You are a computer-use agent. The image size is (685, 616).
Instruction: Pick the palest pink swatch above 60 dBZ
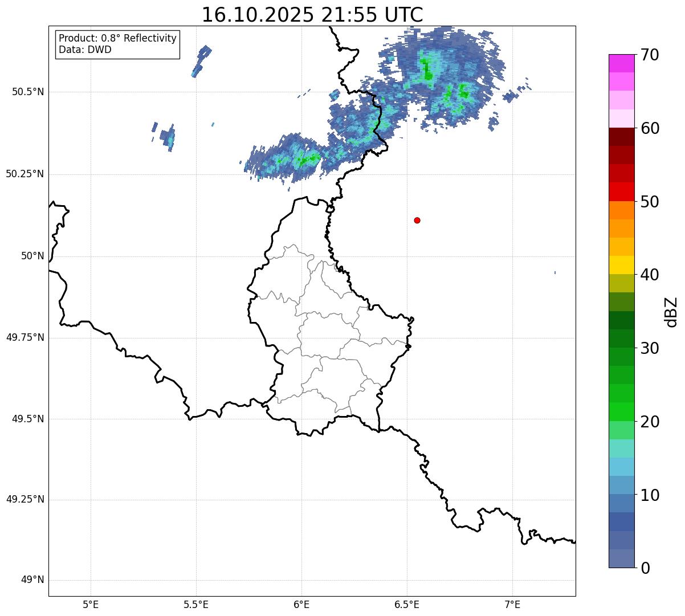(621, 119)
